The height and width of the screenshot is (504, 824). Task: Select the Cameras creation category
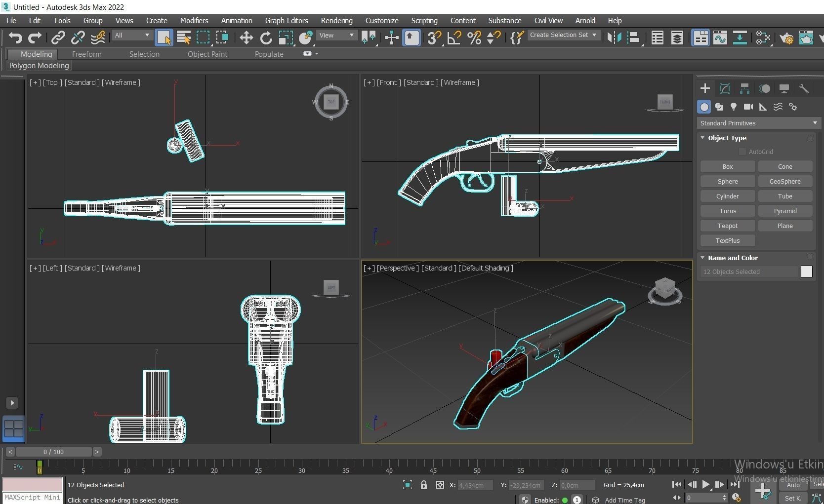(x=748, y=107)
